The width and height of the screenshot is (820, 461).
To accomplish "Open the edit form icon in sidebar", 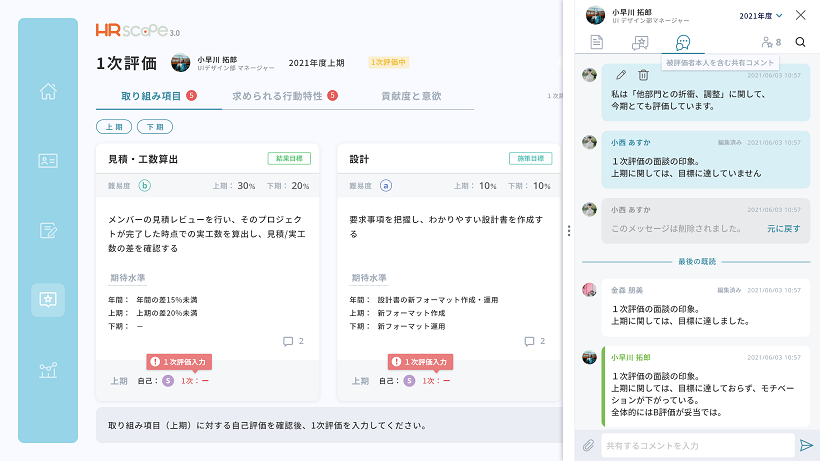I will click(x=48, y=230).
